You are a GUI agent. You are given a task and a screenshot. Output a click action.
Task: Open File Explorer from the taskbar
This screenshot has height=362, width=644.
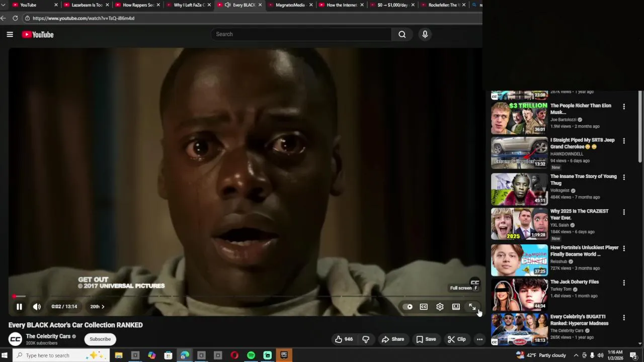pyautogui.click(x=119, y=355)
